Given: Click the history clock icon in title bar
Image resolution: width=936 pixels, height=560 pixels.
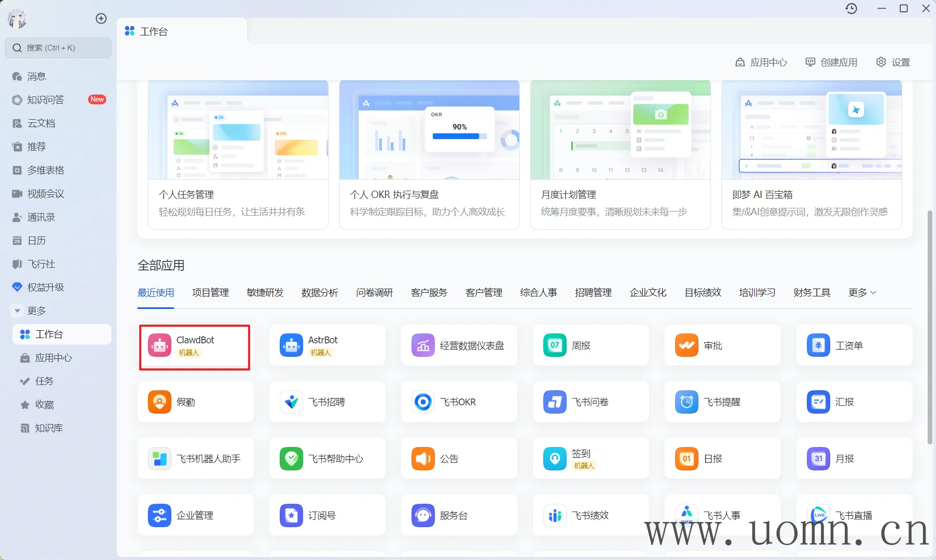Looking at the screenshot, I should (851, 9).
